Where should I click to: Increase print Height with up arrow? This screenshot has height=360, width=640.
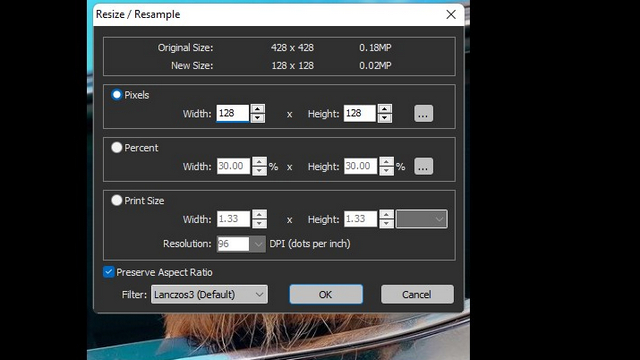point(386,214)
